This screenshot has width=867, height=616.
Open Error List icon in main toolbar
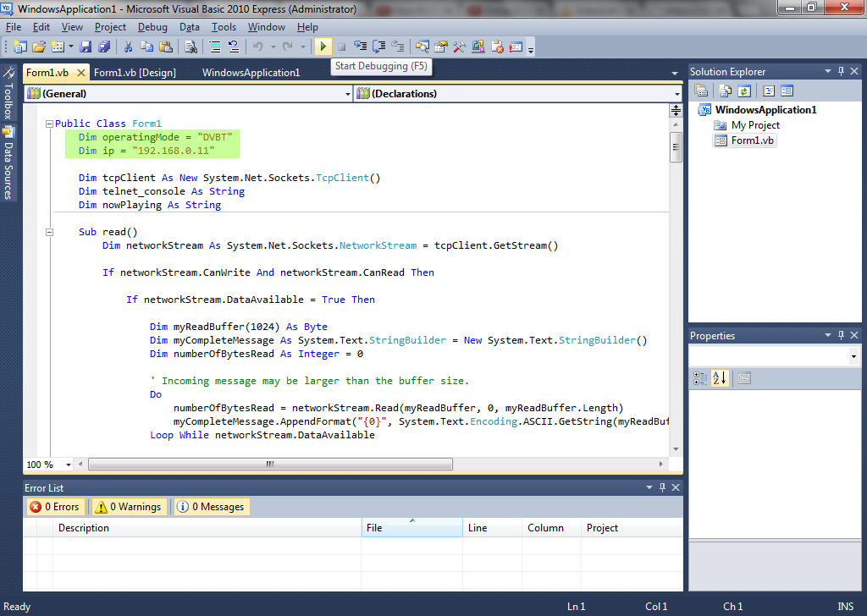click(497, 47)
